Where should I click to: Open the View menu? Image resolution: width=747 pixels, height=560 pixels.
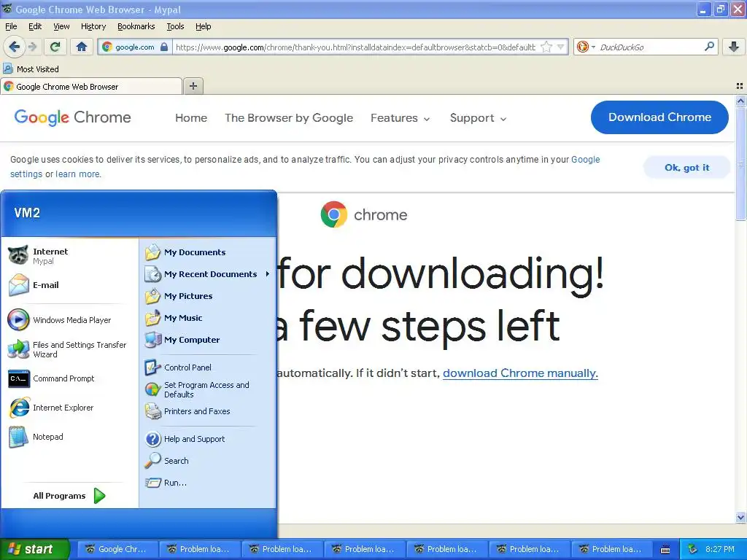click(61, 26)
